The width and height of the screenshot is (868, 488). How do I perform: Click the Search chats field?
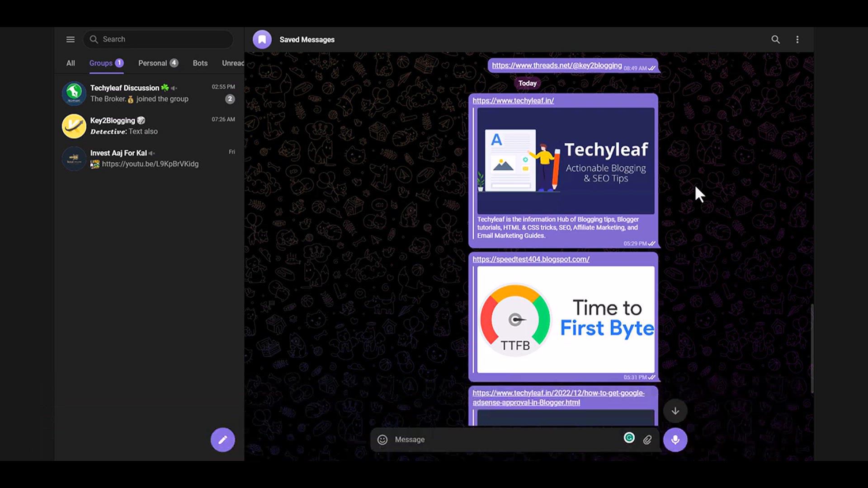point(158,39)
